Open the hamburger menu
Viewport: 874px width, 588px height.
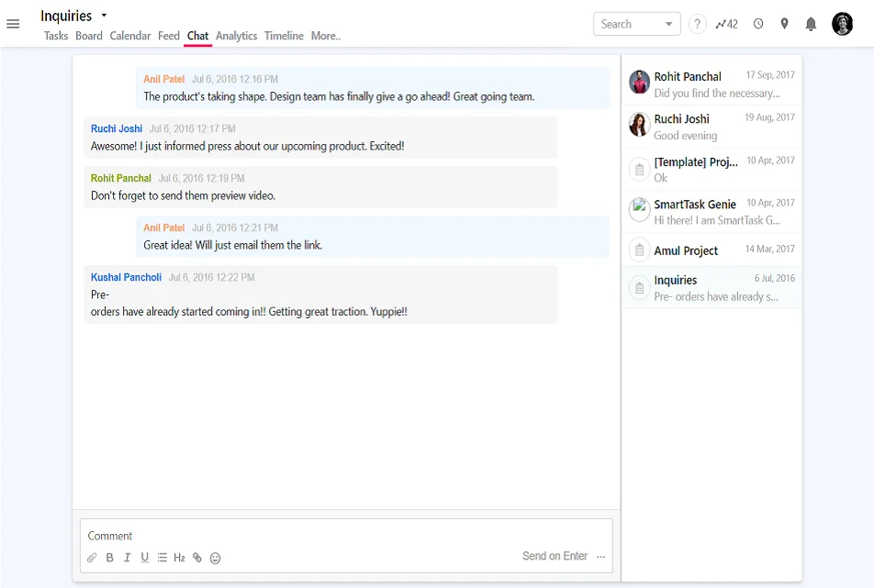(x=13, y=24)
